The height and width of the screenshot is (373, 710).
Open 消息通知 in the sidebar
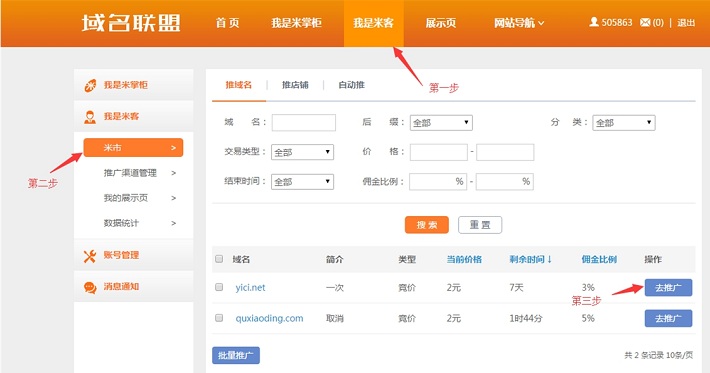click(x=121, y=287)
